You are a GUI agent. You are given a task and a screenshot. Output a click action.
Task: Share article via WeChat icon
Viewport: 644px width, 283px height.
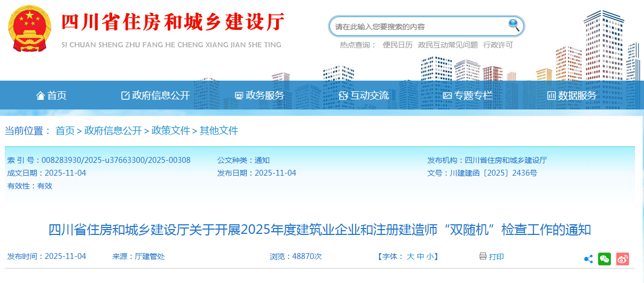(604, 259)
